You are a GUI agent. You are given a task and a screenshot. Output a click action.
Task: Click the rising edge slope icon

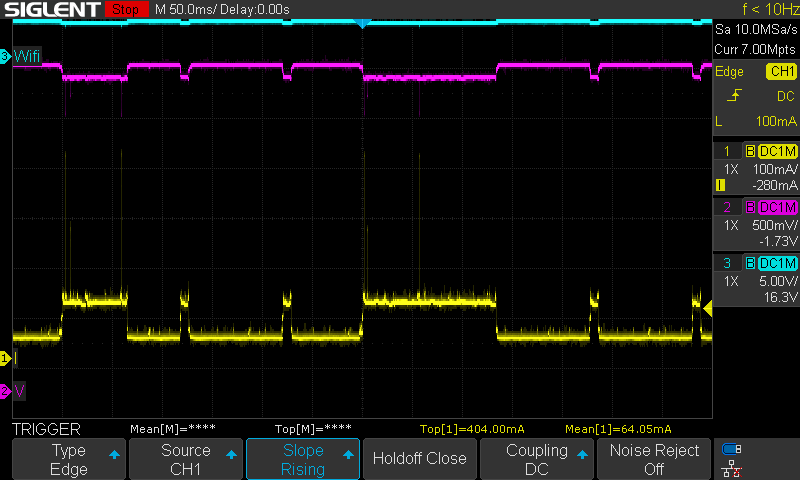[x=734, y=95]
